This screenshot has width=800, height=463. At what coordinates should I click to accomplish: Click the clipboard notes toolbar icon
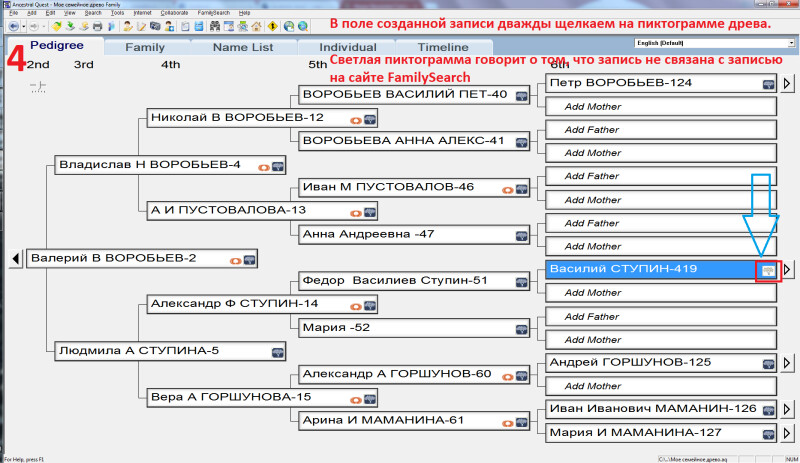(x=185, y=26)
